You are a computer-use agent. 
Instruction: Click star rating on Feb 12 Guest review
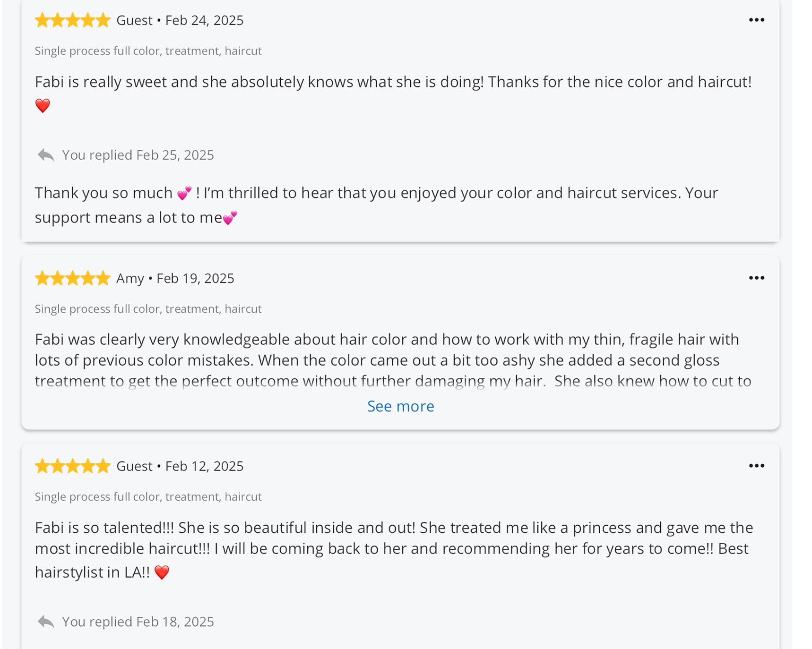(72, 466)
